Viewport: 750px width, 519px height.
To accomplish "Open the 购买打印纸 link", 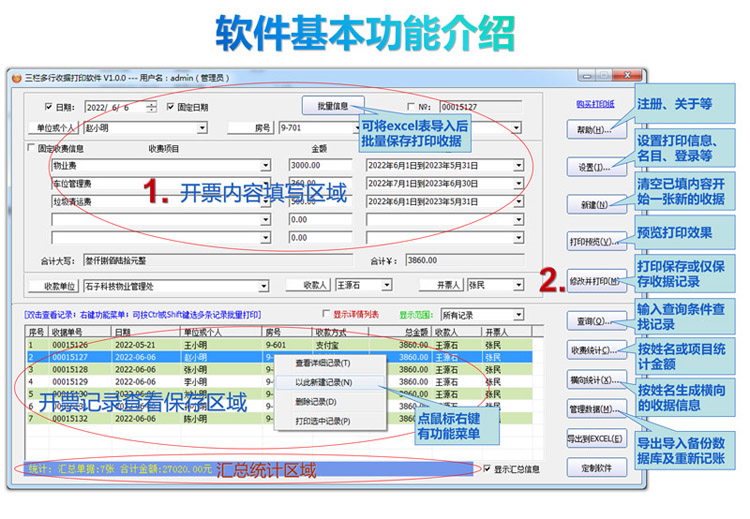I will point(595,103).
